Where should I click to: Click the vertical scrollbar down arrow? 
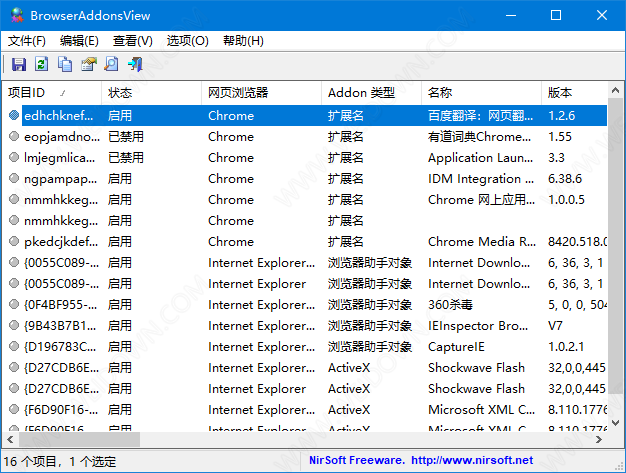[x=615, y=423]
